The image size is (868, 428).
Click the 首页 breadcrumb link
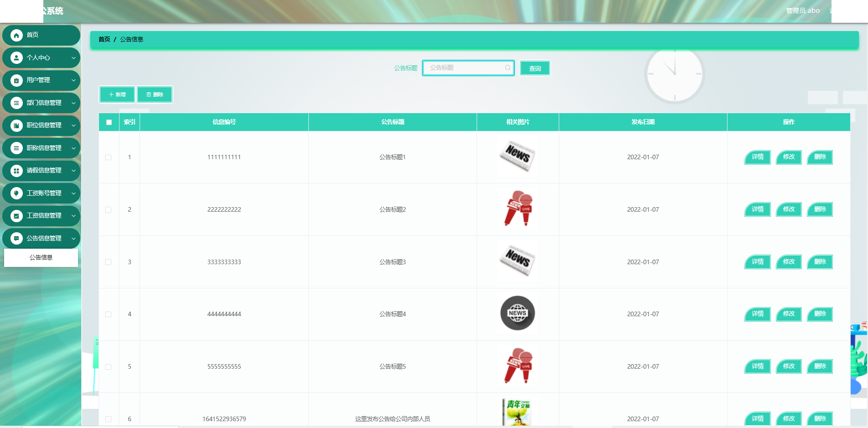coord(104,40)
